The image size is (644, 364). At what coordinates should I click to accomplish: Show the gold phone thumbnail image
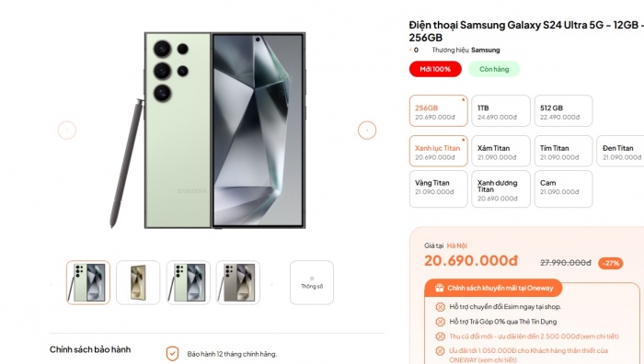[x=138, y=282]
